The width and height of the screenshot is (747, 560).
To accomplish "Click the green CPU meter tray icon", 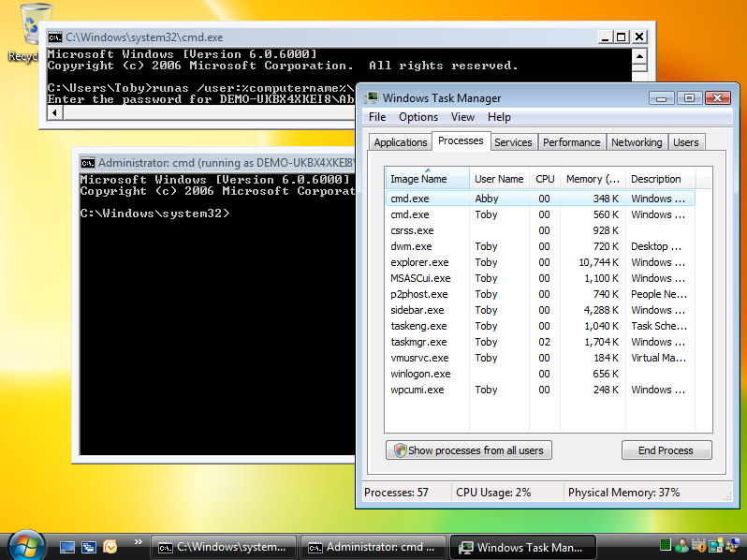I will pyautogui.click(x=666, y=545).
